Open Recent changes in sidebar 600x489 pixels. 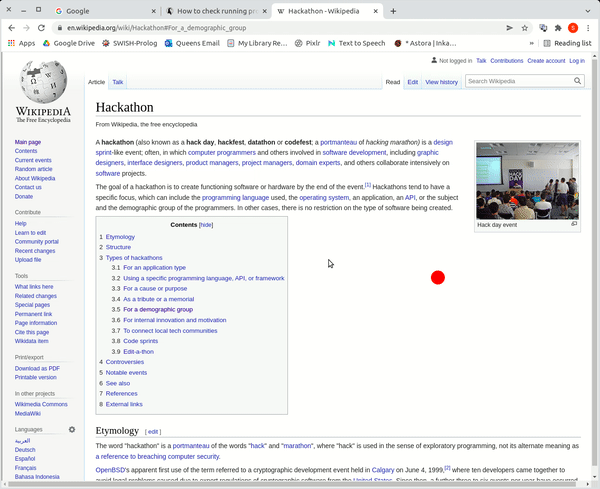tap(35, 251)
